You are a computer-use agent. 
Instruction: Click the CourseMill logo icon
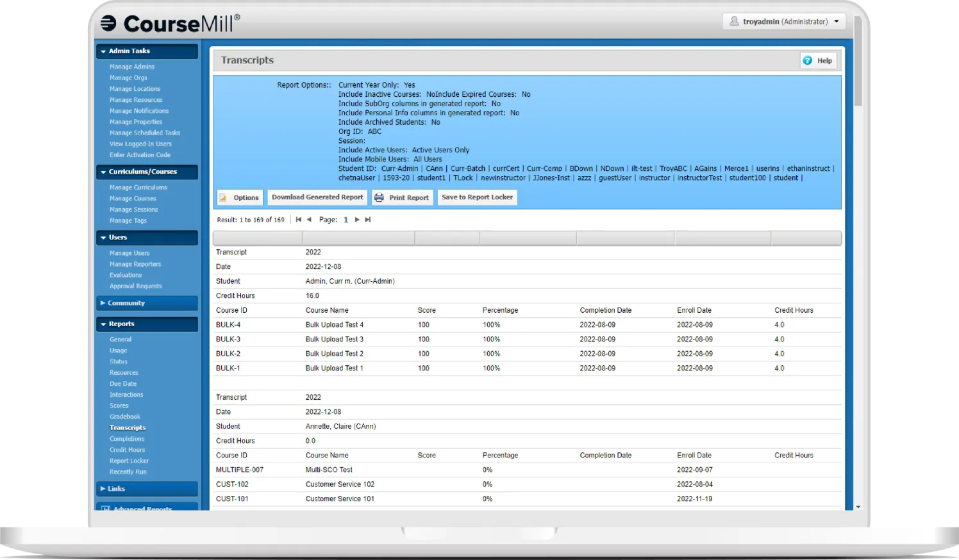click(x=108, y=23)
